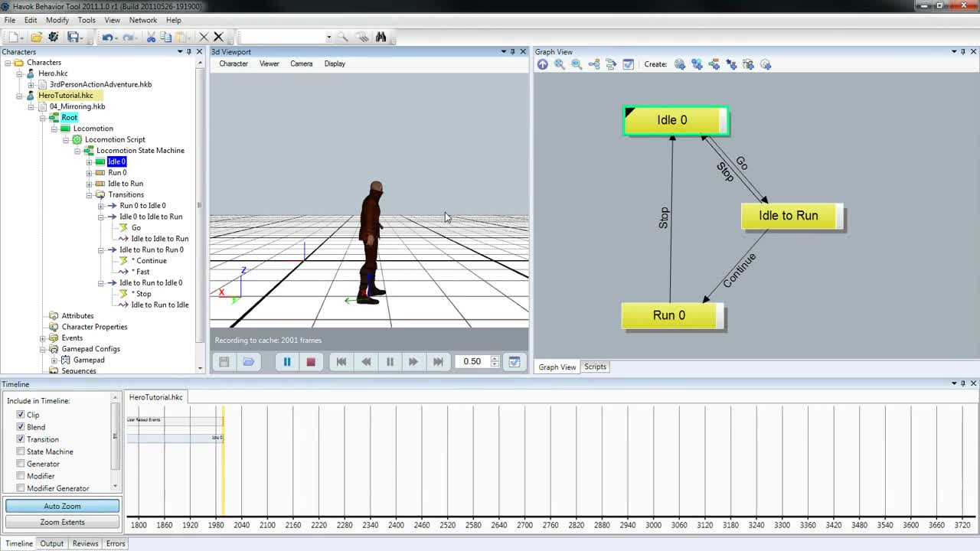The image size is (980, 551).
Task: Enable the Modifier Generator checkbox
Action: point(21,488)
